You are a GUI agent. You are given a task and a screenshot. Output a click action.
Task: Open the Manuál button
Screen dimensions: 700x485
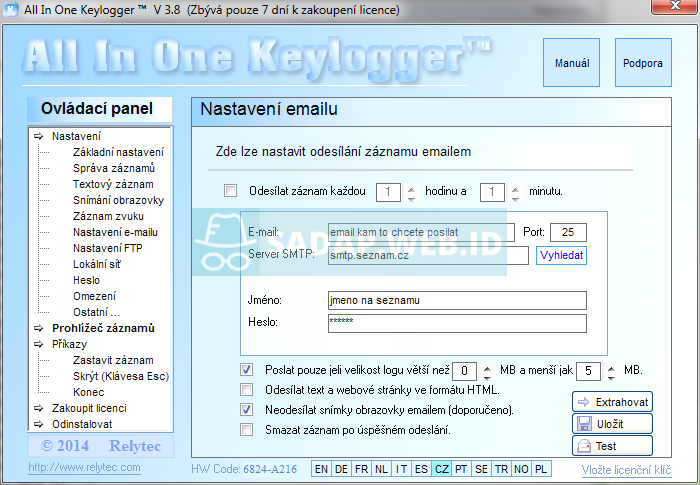click(x=571, y=63)
